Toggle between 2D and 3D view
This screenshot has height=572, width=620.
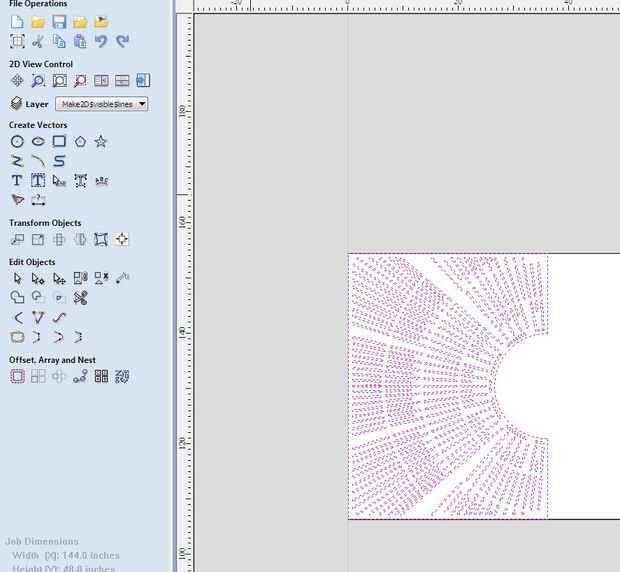click(x=143, y=80)
